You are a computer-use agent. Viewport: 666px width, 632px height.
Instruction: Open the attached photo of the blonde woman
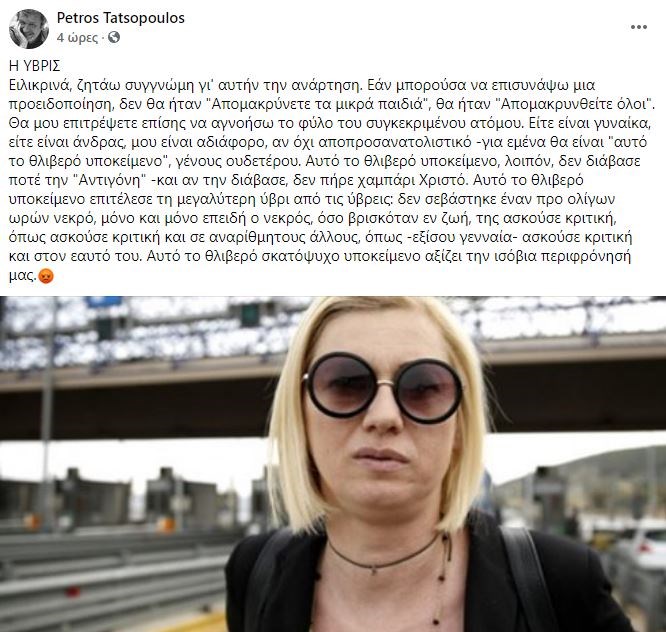point(333,464)
